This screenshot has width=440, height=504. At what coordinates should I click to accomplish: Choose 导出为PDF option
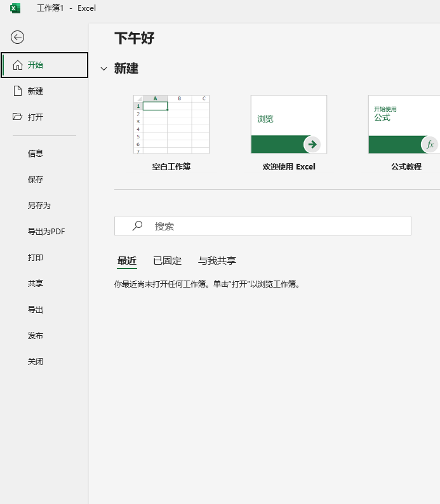coord(46,232)
